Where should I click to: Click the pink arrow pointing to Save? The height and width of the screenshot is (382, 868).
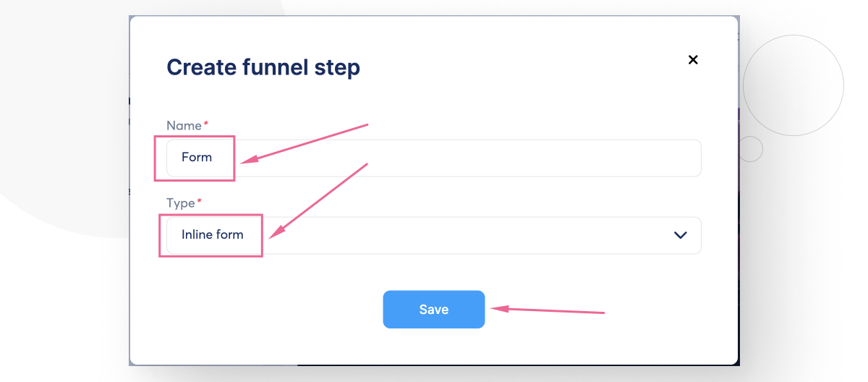click(550, 310)
